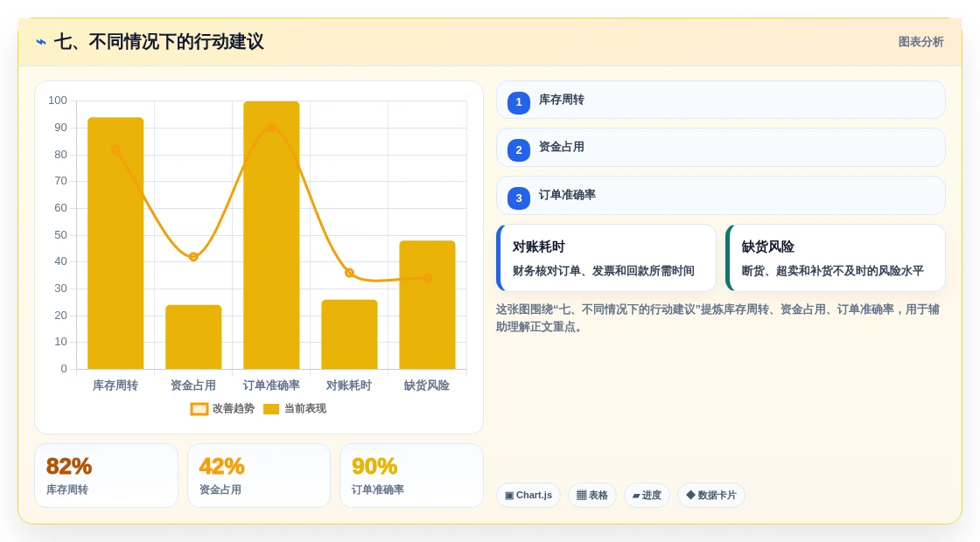Image resolution: width=980 pixels, height=542 pixels.
Task: Select the 资金占用 list item
Action: coord(721,148)
